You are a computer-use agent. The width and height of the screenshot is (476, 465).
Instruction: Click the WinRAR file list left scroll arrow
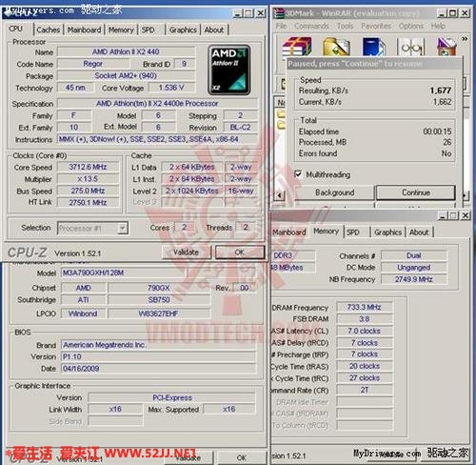pyautogui.click(x=279, y=195)
